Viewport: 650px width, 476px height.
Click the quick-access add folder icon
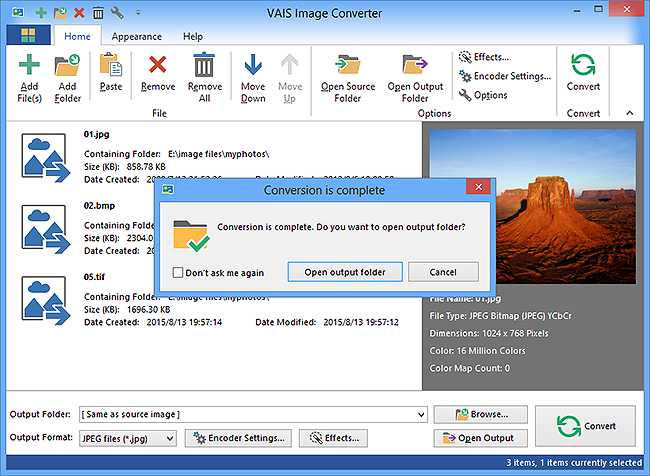click(x=60, y=13)
